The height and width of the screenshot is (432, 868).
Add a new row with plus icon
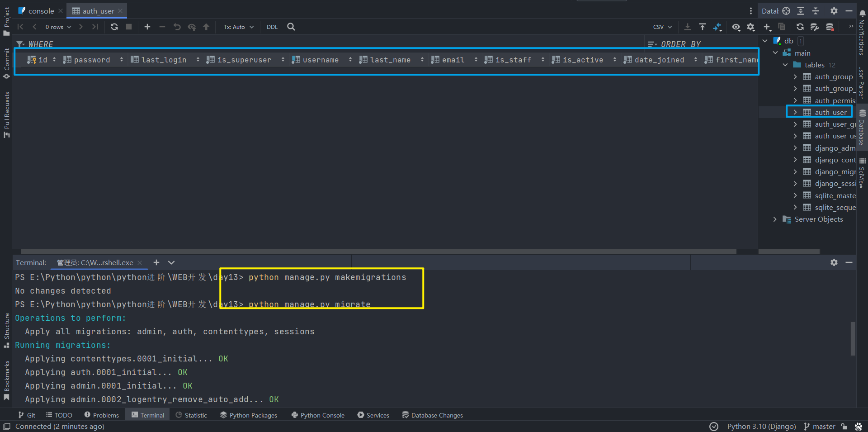(x=147, y=27)
